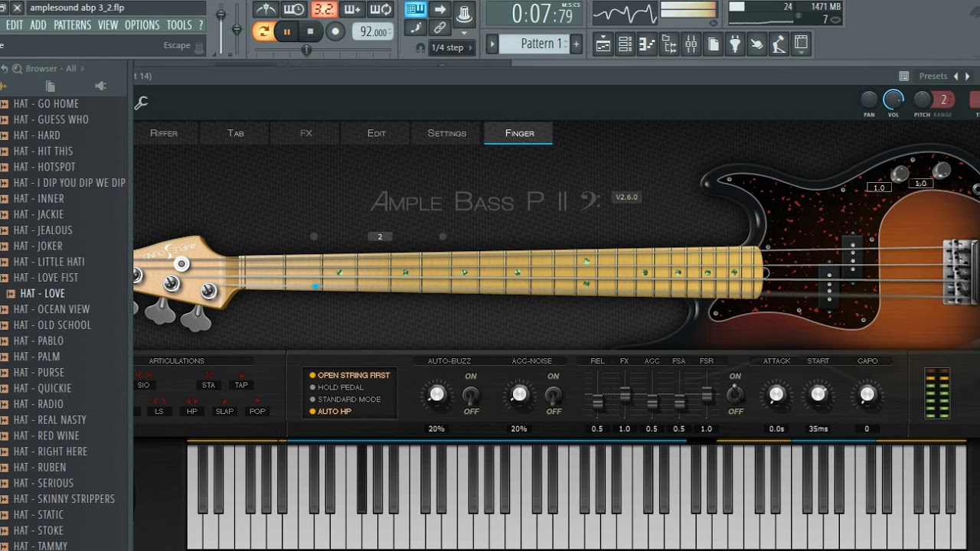Screen dimensions: 980x551
Task: Click the Presets dropdown label
Action: [933, 76]
